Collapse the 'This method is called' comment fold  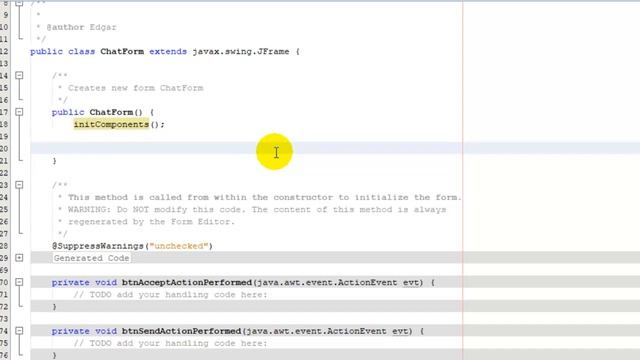point(19,185)
